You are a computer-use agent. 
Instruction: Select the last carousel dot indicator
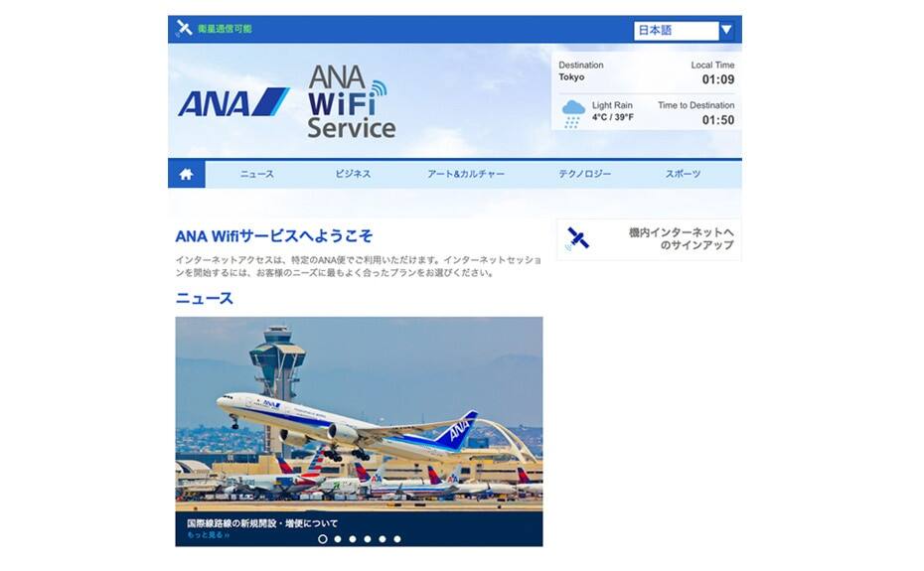point(397,538)
